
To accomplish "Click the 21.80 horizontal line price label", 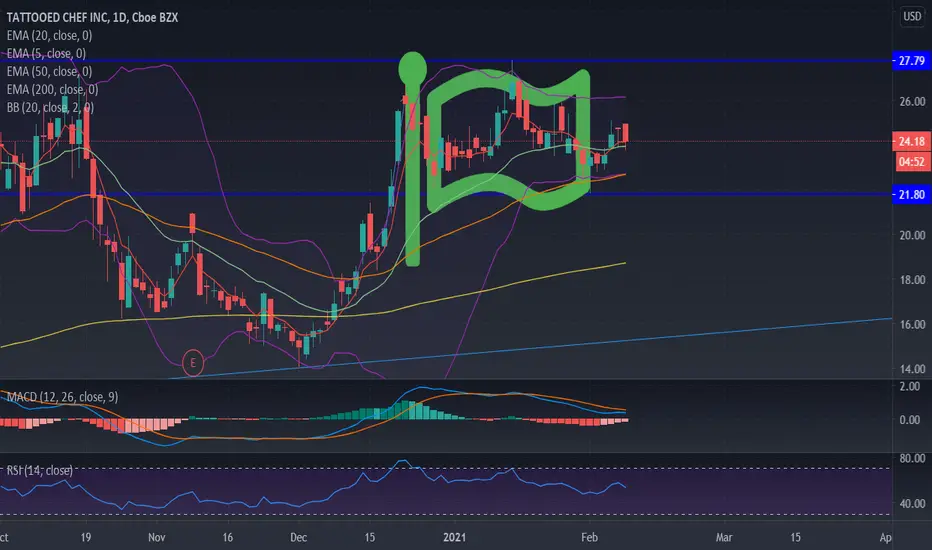I will click(x=911, y=194).
